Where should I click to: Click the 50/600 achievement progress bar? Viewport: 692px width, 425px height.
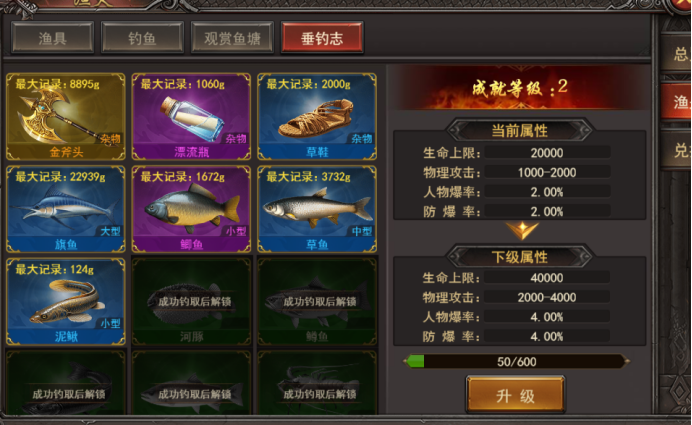[516, 361]
